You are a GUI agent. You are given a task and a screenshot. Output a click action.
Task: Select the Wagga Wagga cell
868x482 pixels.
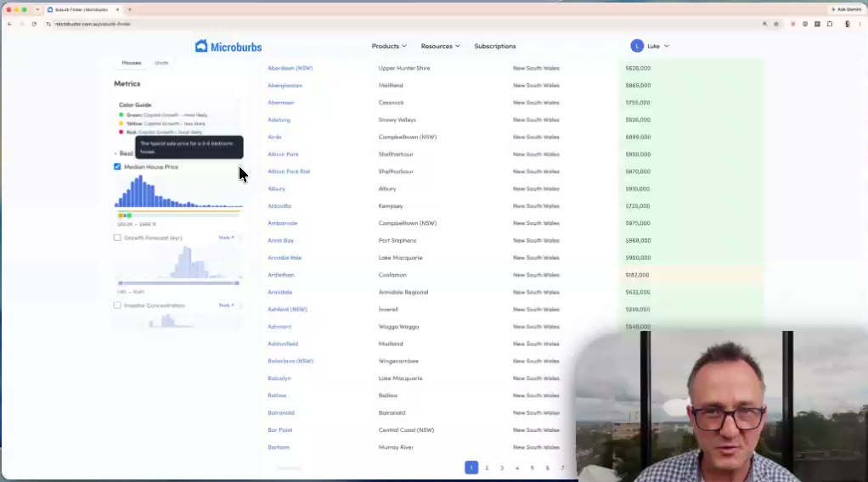[x=398, y=327]
